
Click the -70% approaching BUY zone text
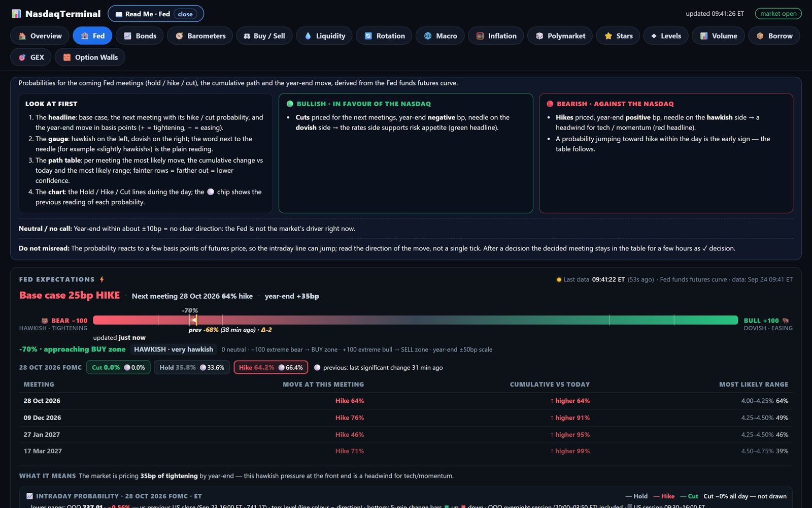click(72, 350)
